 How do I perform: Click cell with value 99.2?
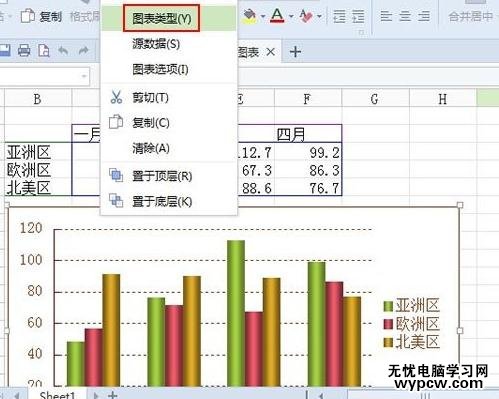[307, 153]
